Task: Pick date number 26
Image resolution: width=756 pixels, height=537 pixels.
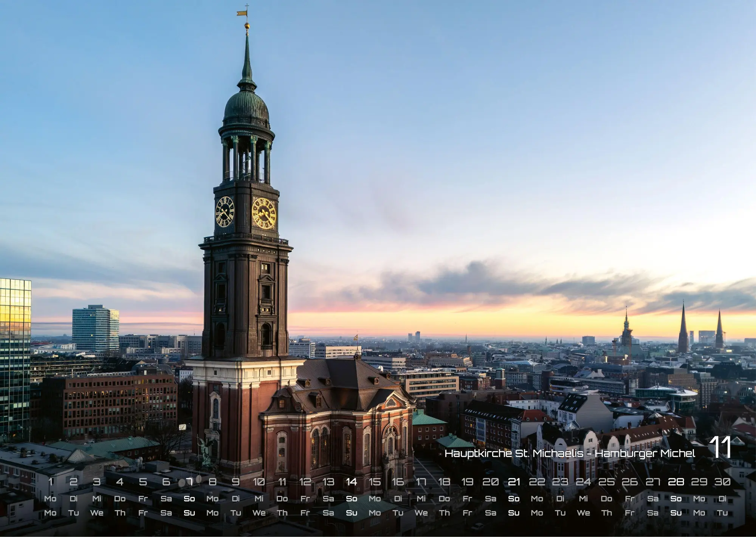Action: [630, 482]
